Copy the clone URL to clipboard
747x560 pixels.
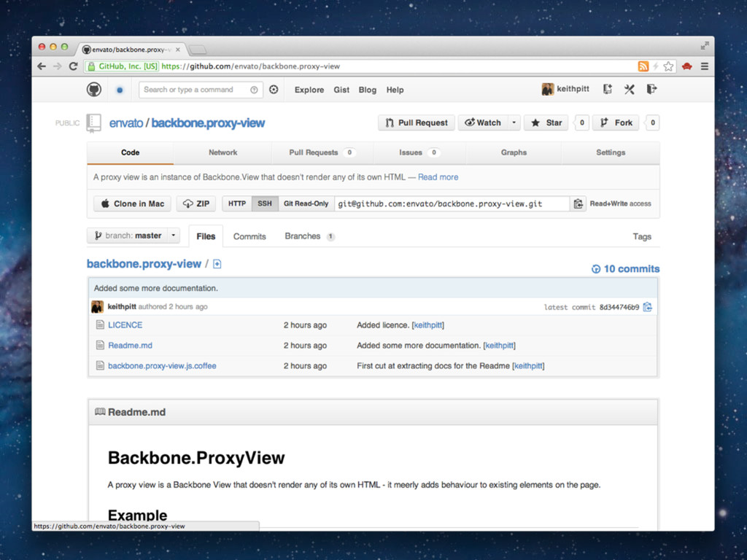[x=578, y=204]
